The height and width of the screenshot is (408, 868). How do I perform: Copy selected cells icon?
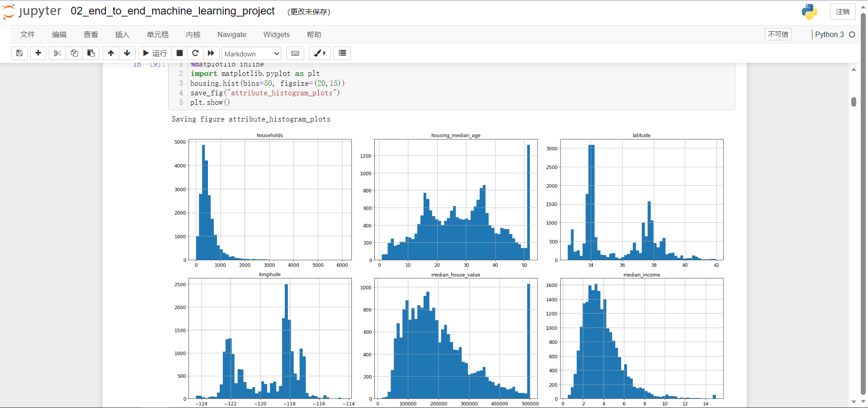(74, 53)
